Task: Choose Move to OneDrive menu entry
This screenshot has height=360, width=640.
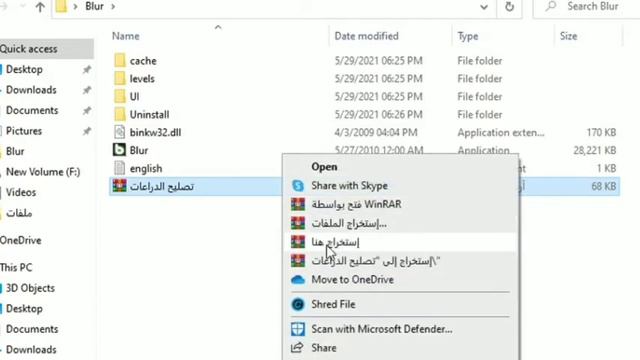Action: click(400, 280)
